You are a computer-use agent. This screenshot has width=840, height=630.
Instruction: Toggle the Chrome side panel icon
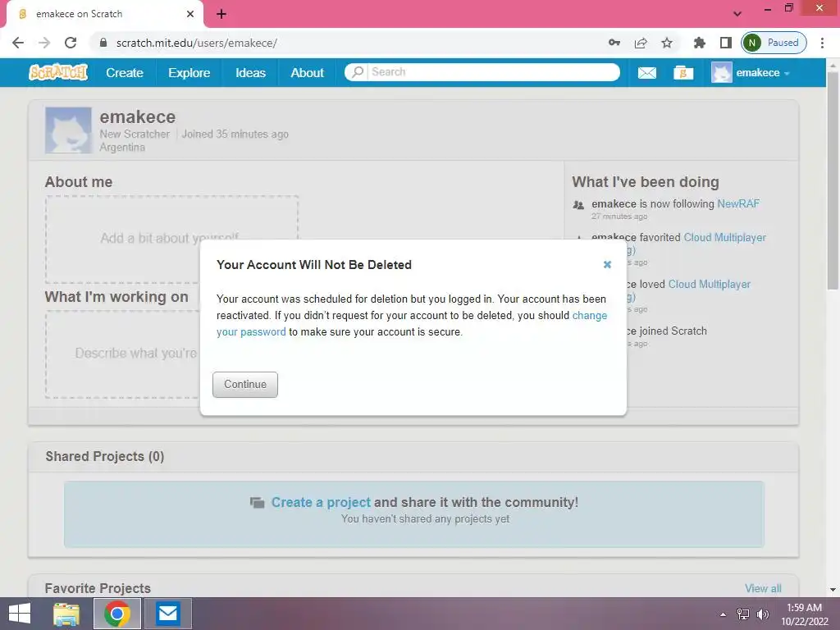click(x=725, y=43)
